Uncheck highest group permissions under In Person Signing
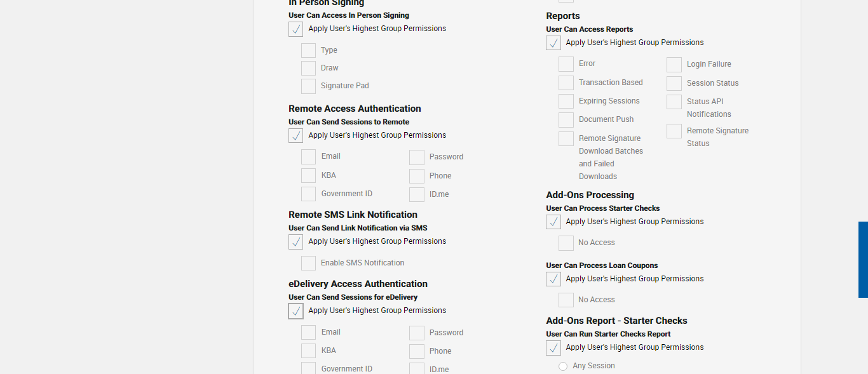Viewport: 868px width, 374px height. 295,29
